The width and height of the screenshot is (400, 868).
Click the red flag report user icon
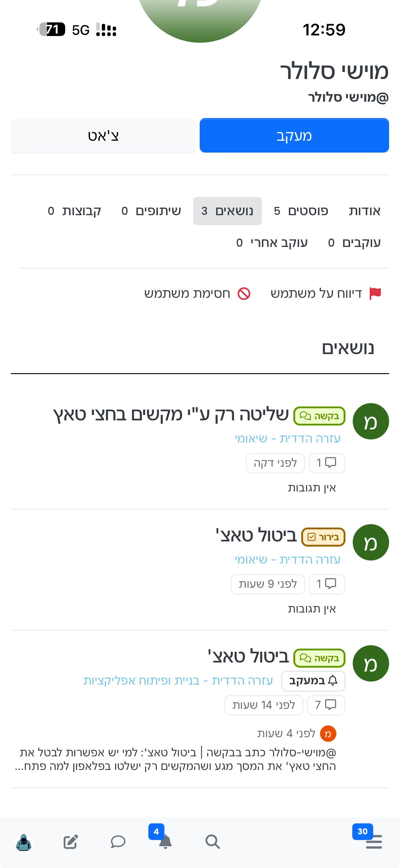[375, 294]
